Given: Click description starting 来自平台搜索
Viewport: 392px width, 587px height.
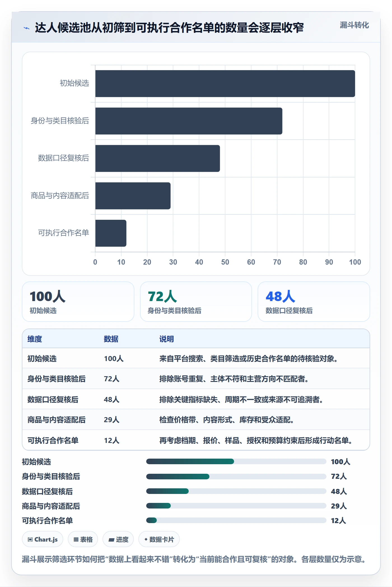Looking at the screenshot, I should pyautogui.click(x=248, y=359).
